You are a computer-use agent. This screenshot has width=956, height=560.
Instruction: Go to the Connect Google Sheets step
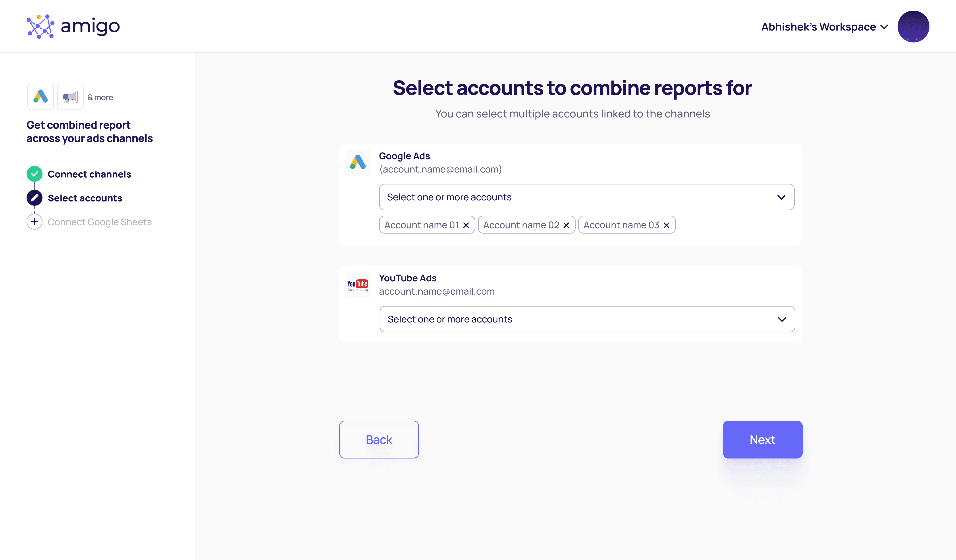point(100,222)
